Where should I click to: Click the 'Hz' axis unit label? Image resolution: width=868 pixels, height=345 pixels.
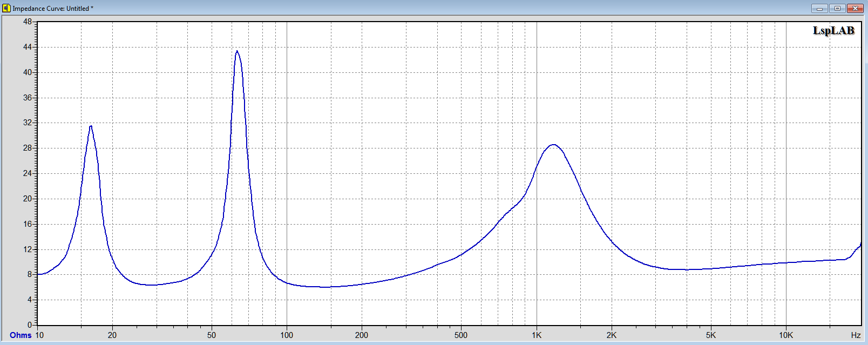pyautogui.click(x=856, y=335)
